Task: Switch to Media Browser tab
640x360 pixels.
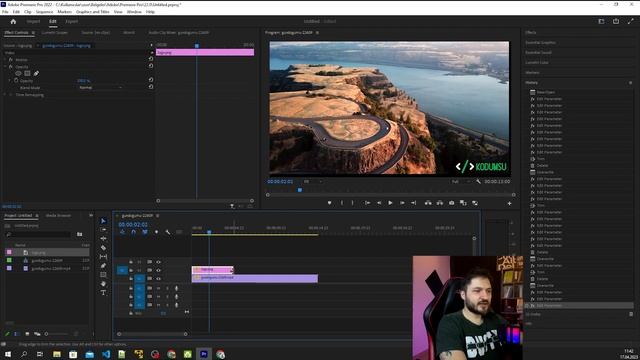Action: coord(58,216)
